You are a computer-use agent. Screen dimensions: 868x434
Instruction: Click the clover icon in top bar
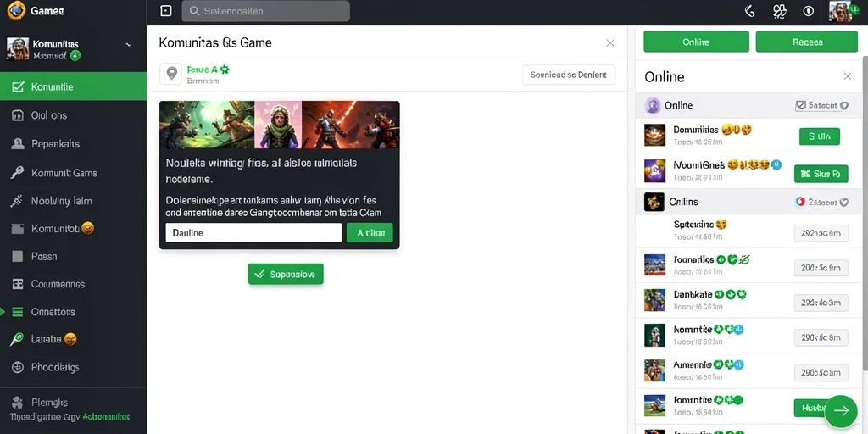click(780, 11)
